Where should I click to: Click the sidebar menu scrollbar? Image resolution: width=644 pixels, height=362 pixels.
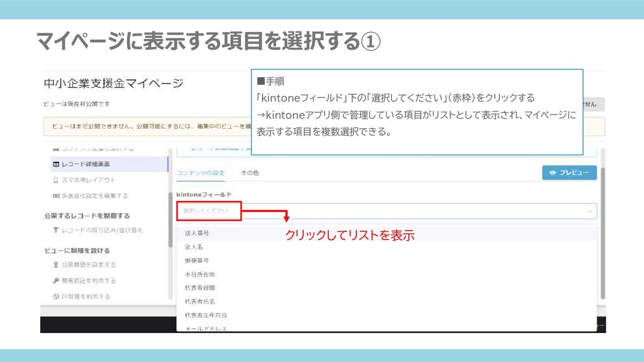point(170,219)
